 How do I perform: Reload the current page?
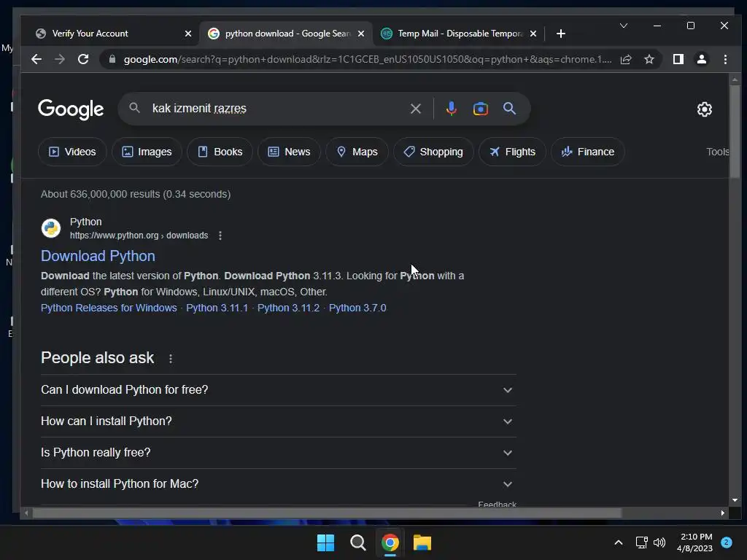tap(83, 59)
